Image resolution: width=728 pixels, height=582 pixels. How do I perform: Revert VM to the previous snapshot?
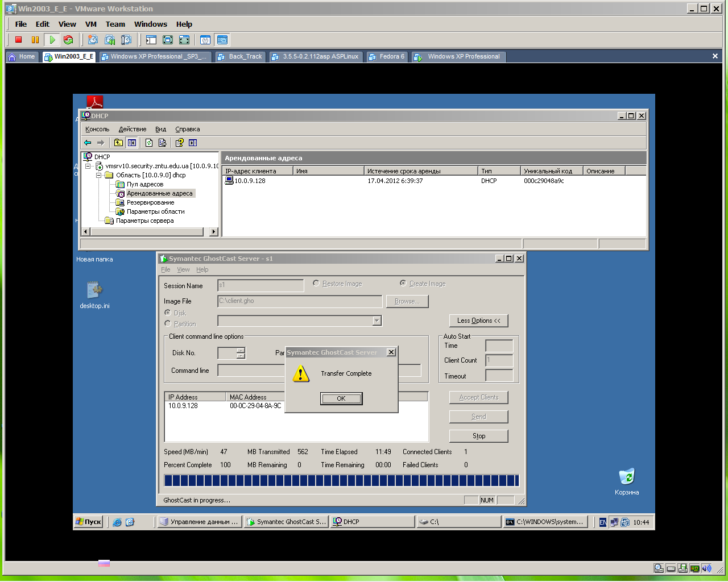110,40
